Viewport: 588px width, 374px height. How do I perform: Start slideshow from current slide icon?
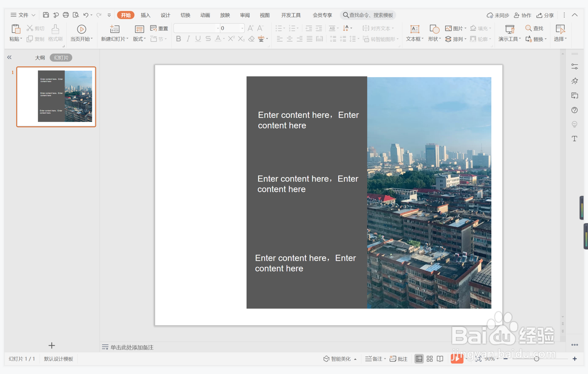(81, 29)
